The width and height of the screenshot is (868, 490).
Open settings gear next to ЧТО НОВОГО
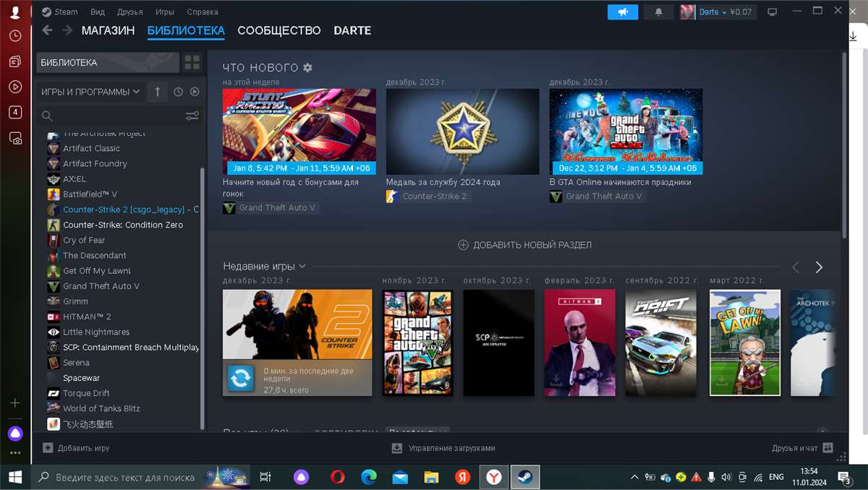(x=307, y=67)
